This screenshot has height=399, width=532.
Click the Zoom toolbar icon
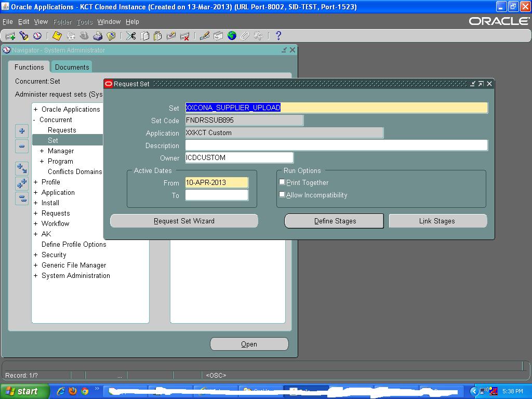pos(218,36)
